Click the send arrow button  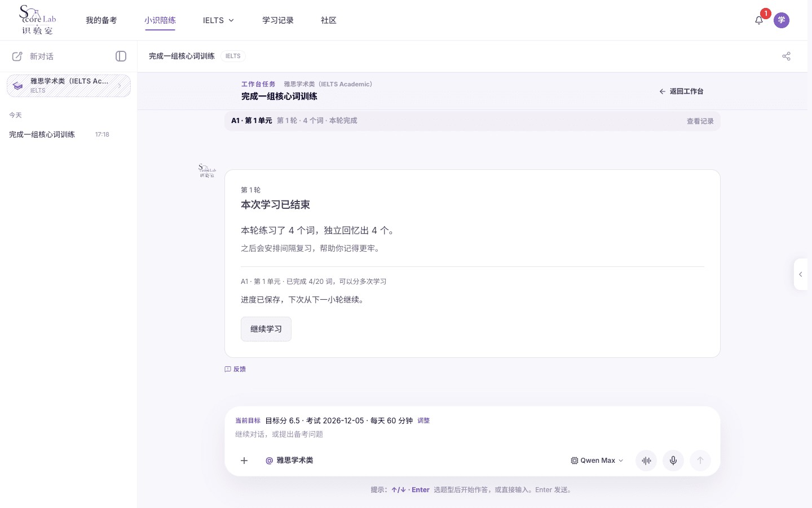coord(700,461)
